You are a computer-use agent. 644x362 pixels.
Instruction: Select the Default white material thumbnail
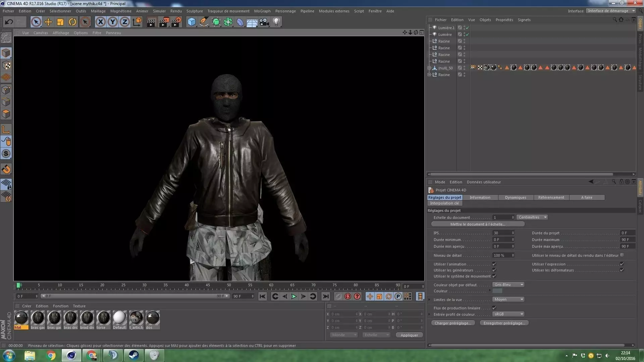point(119,318)
